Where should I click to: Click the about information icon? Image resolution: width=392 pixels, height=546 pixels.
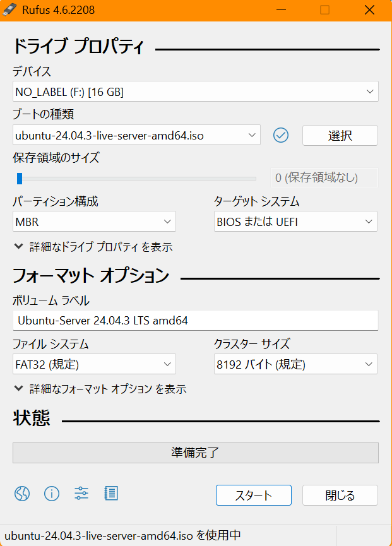click(x=52, y=494)
